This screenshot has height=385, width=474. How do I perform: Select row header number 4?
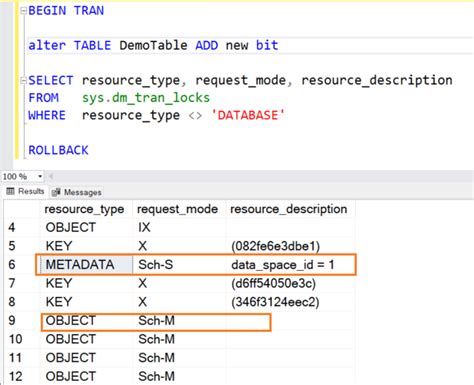click(x=22, y=227)
